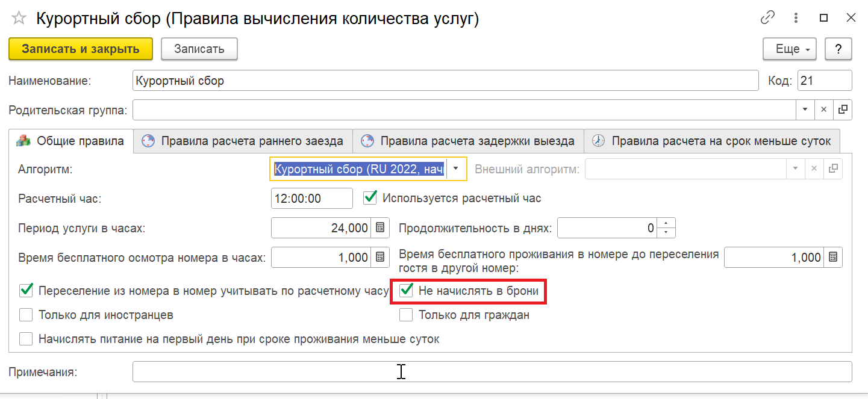868x399 pixels.
Task: Open calculator for Период услуги в часах
Action: [x=380, y=228]
